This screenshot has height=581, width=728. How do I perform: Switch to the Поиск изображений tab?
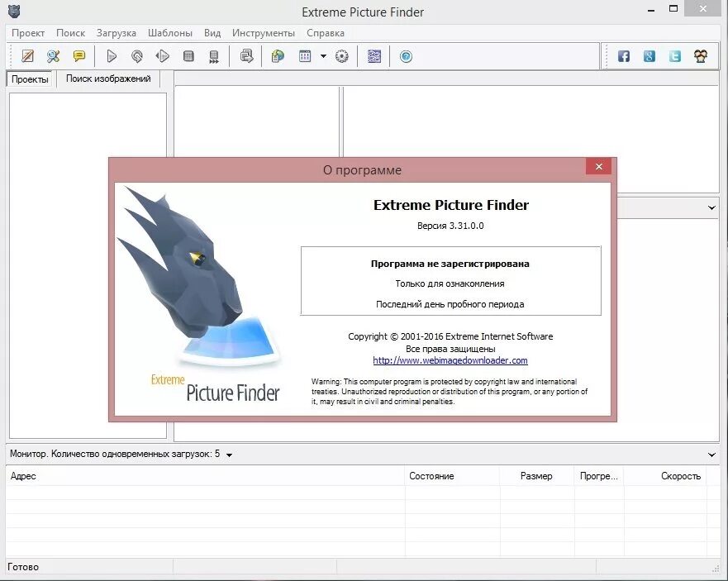[x=108, y=79]
